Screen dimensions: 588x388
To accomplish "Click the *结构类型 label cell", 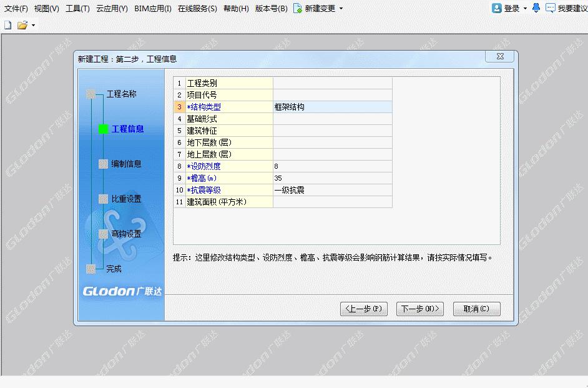I will (x=229, y=107).
